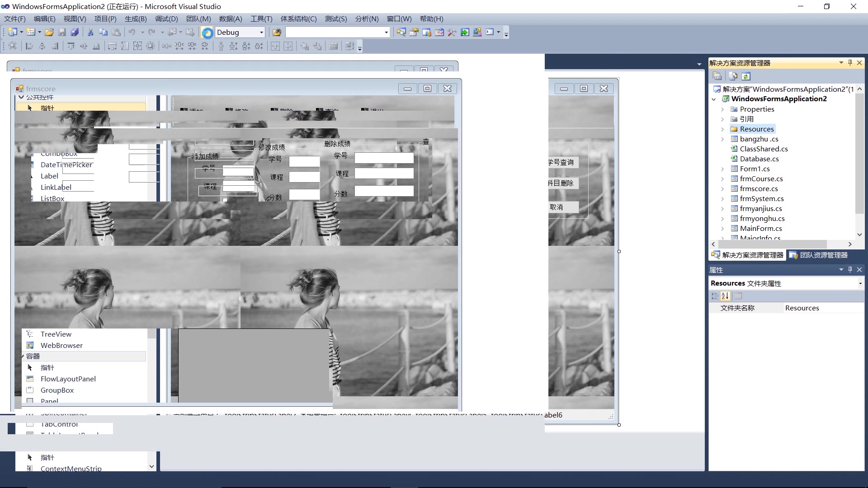Click the 取消 button on the form
The image size is (868, 488).
pos(563,207)
